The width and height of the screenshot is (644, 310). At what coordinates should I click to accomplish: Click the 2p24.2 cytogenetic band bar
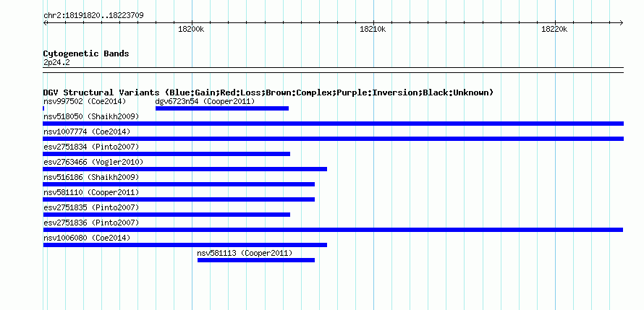(333, 70)
